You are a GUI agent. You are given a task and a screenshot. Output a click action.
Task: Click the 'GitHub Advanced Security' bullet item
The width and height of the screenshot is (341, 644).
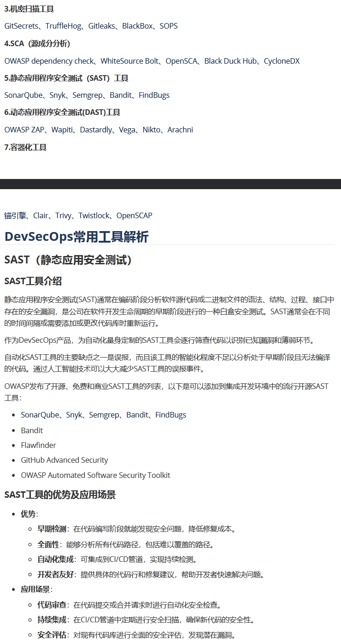pos(65,460)
